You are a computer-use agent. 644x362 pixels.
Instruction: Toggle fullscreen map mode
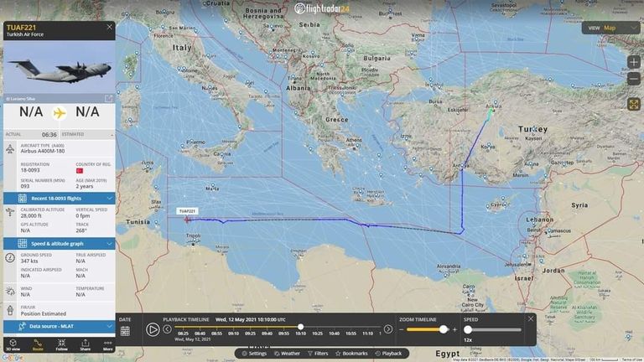(x=634, y=104)
